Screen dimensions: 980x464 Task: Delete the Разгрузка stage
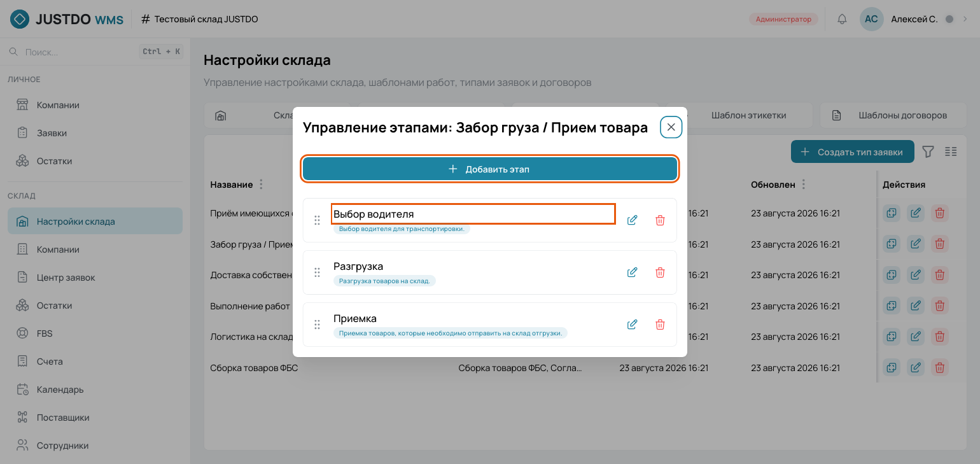[660, 272]
